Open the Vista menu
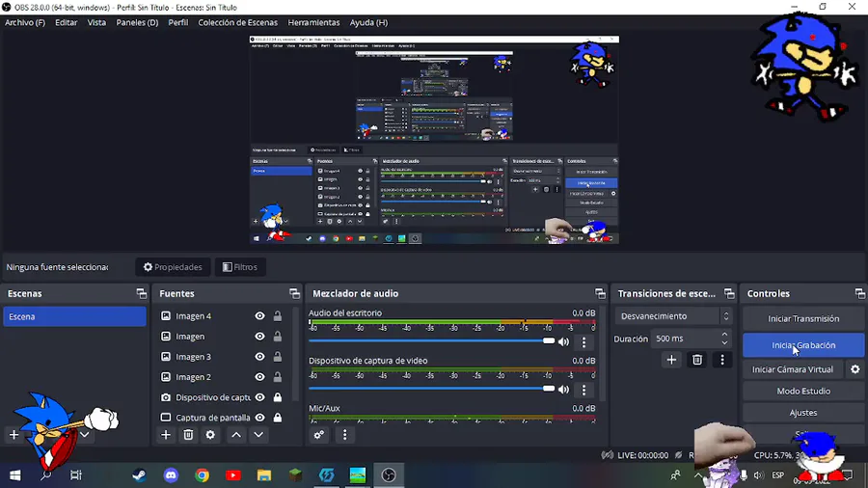 click(x=96, y=23)
